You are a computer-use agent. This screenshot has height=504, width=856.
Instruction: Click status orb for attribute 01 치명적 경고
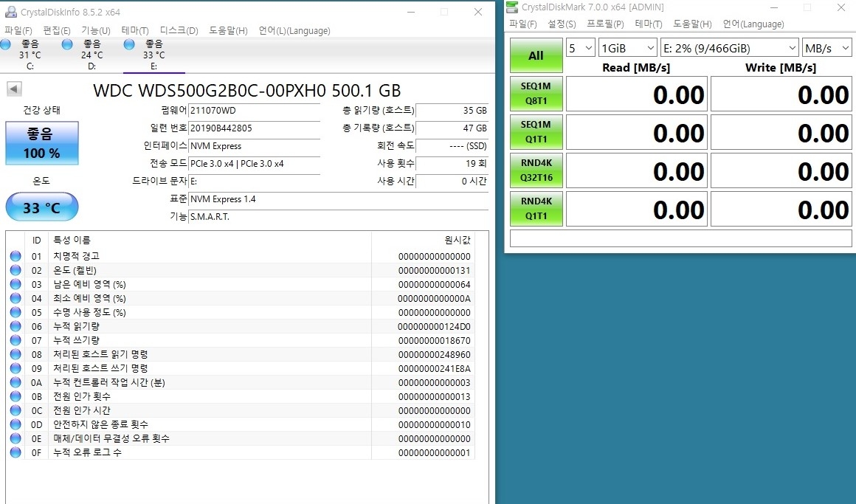15,256
